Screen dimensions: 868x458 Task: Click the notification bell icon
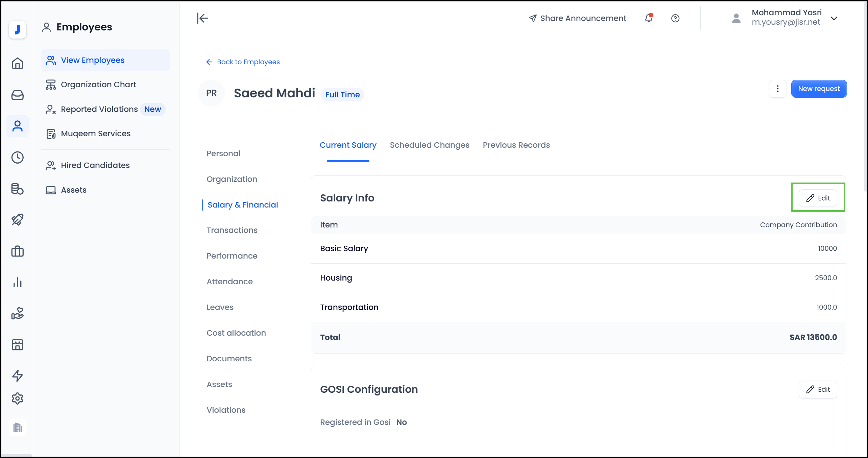click(648, 18)
